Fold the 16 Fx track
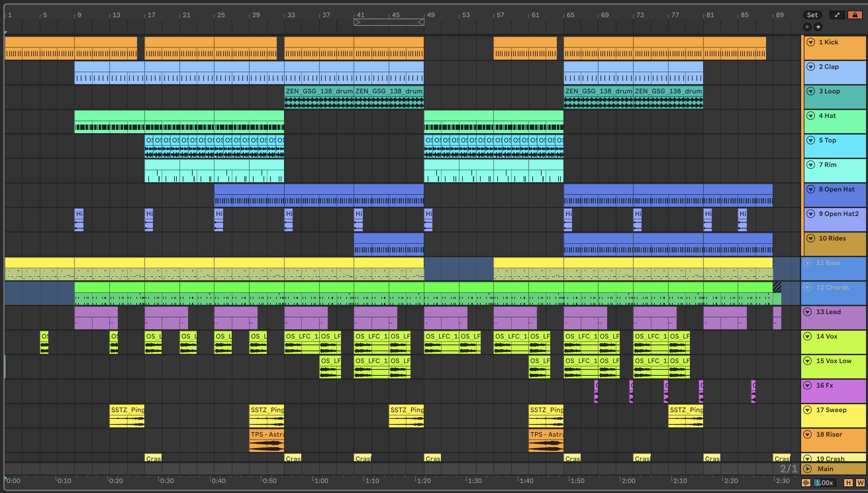 pyautogui.click(x=807, y=385)
